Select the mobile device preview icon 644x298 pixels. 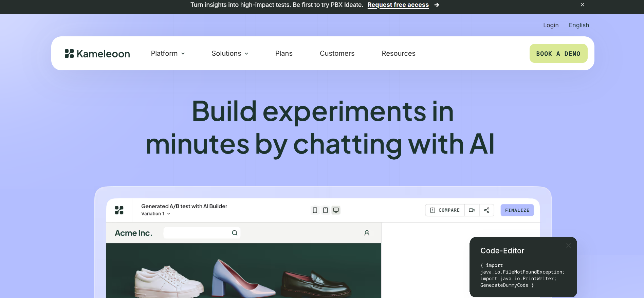pos(315,210)
